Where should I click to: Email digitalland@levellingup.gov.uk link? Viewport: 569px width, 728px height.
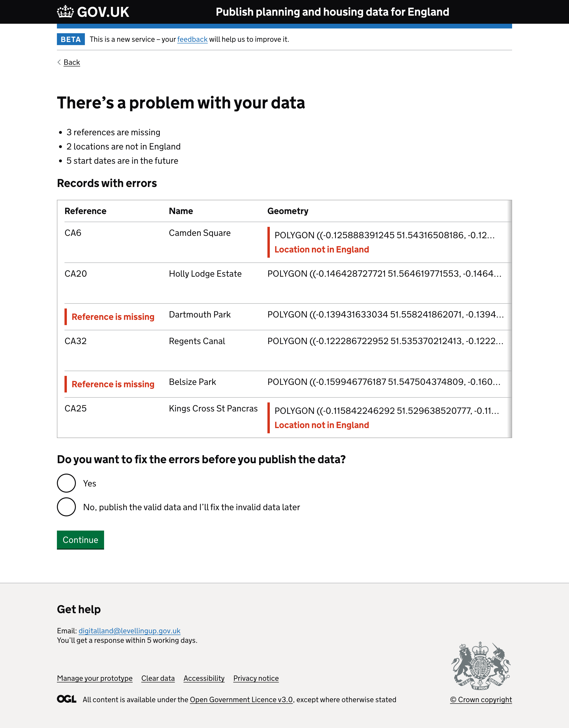129,631
